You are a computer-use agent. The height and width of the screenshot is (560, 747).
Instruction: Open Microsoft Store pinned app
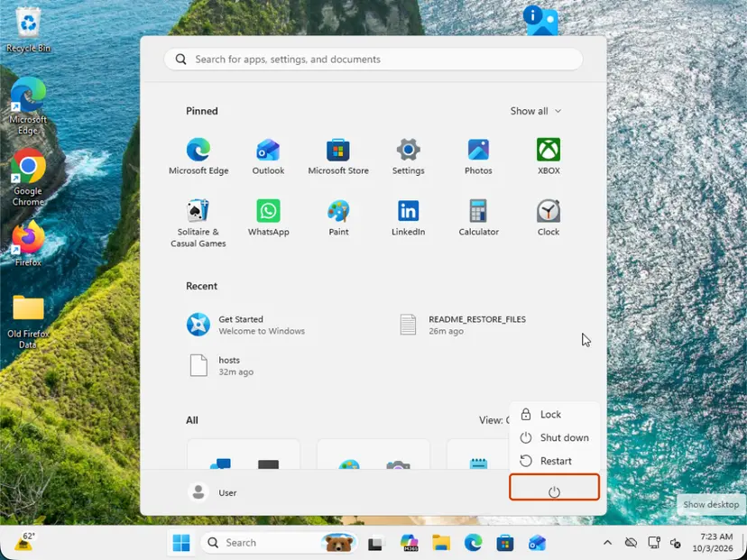[x=338, y=157]
